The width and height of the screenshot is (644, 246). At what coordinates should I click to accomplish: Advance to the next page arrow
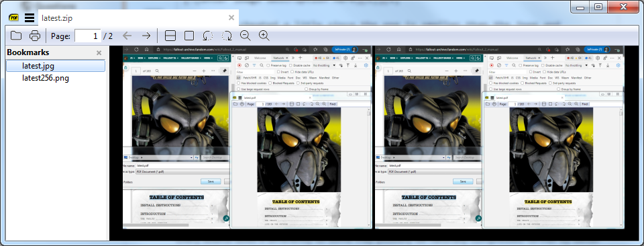point(146,36)
